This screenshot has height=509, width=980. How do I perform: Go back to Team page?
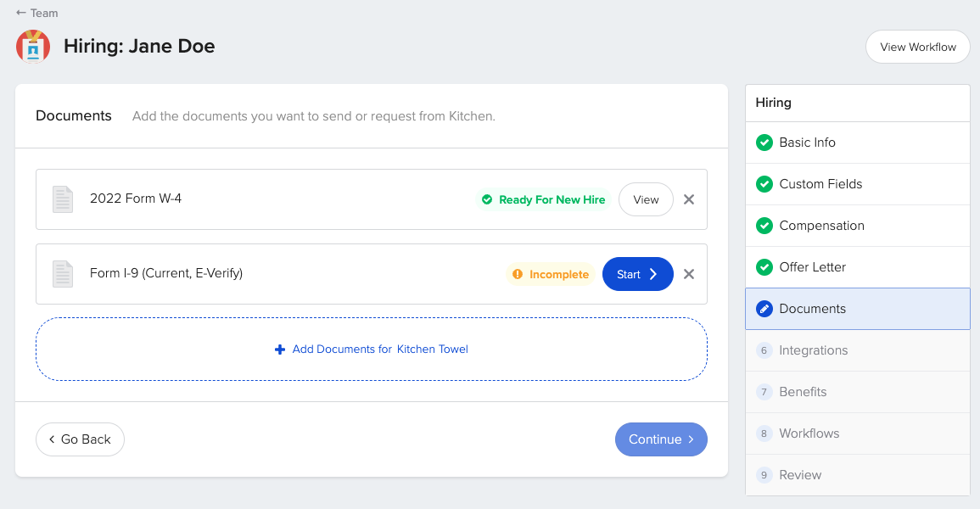[x=37, y=13]
